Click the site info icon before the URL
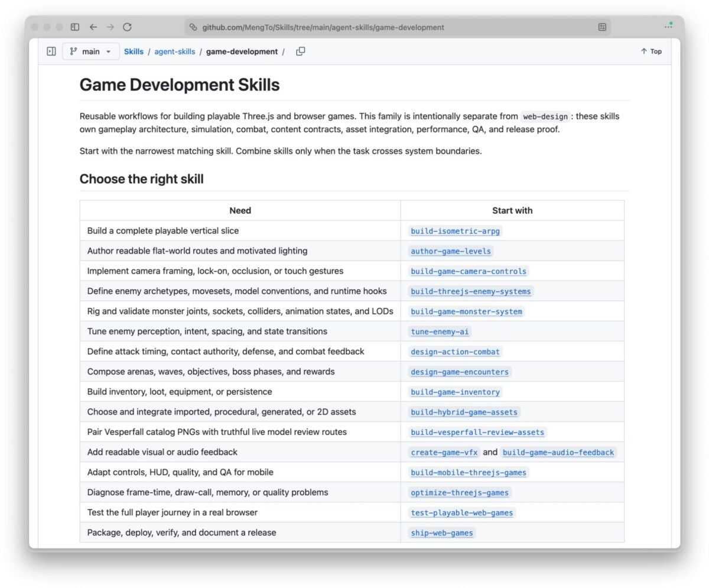This screenshot has height=588, width=709. (x=193, y=27)
